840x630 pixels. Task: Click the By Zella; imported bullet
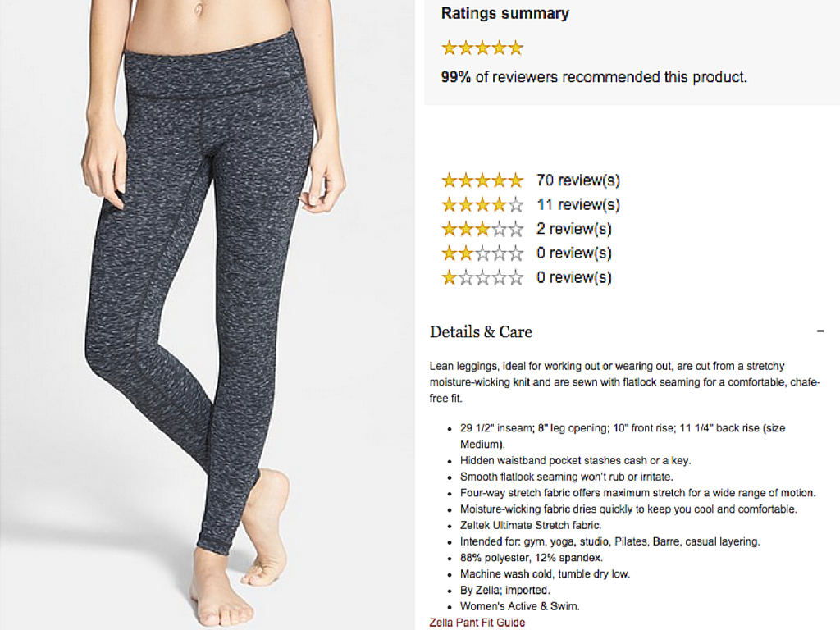(x=504, y=591)
